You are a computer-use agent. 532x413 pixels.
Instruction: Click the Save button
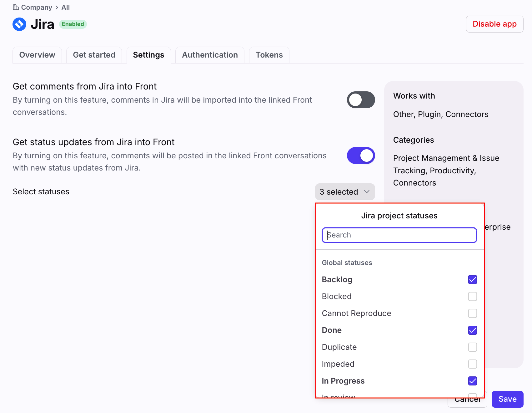click(x=507, y=399)
